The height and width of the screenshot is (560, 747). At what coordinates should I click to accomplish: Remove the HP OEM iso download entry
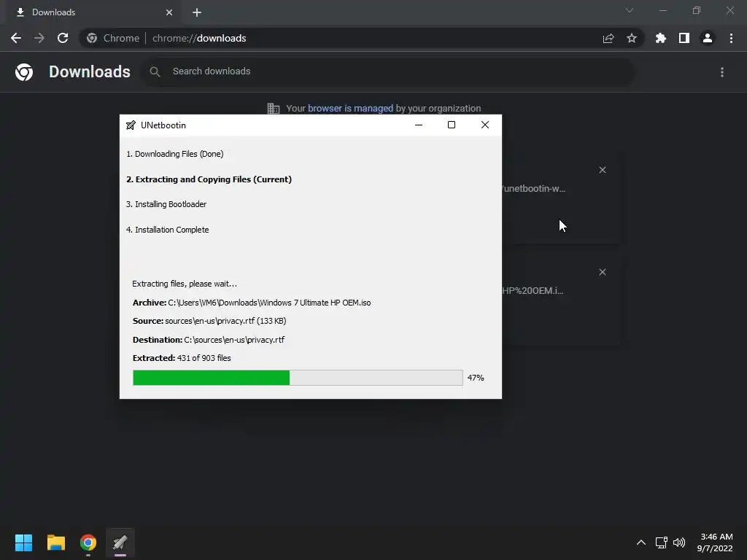[x=602, y=272]
